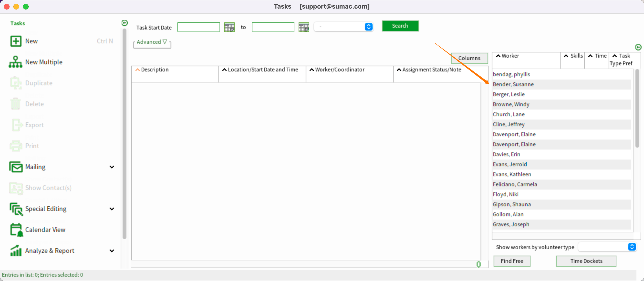Click the Time Dockets button
Image resolution: width=644 pixels, height=281 pixels.
586,261
